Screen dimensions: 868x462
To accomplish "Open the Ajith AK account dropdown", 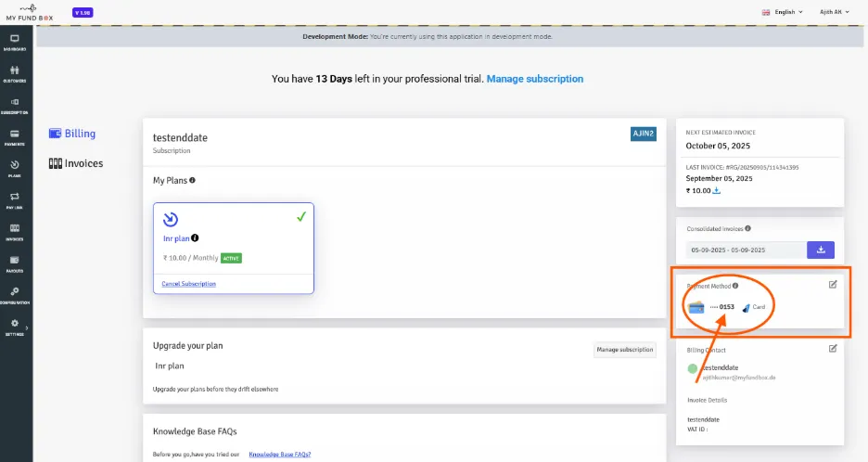I will tap(835, 12).
